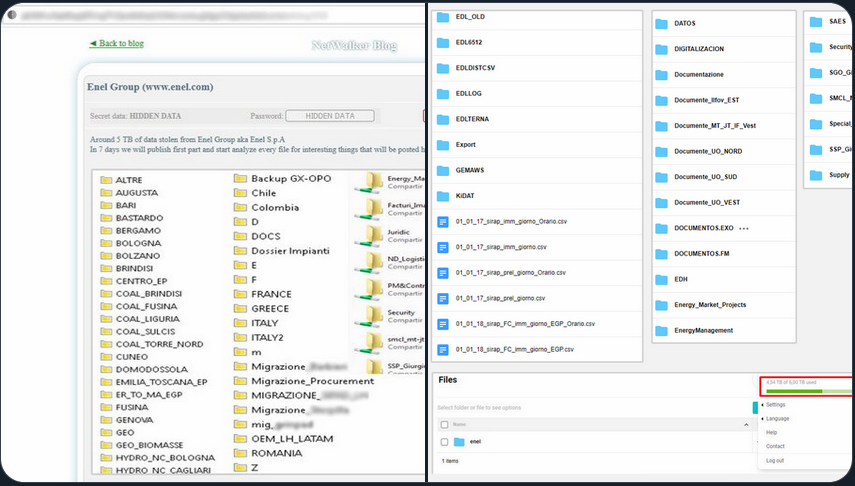Expand the Language submenu
855x486 pixels.
(776, 418)
